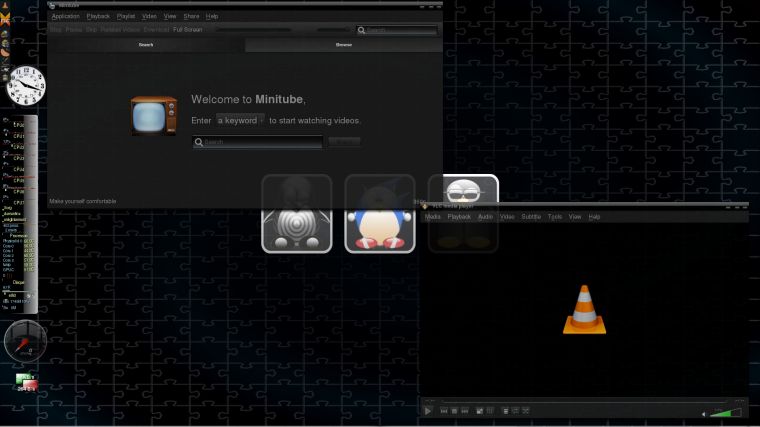
Task: Click the VLC cone icon in the left dock
Action: pyautogui.click(x=5, y=5)
